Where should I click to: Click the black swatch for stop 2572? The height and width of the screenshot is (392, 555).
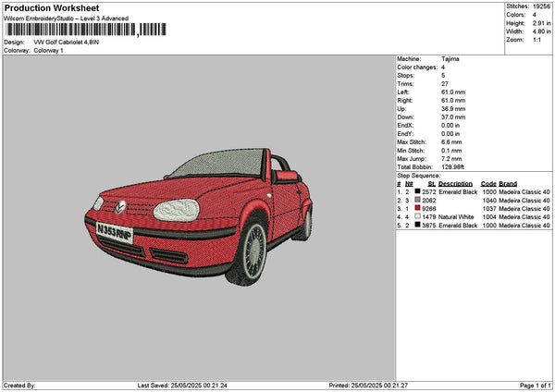[x=418, y=191]
